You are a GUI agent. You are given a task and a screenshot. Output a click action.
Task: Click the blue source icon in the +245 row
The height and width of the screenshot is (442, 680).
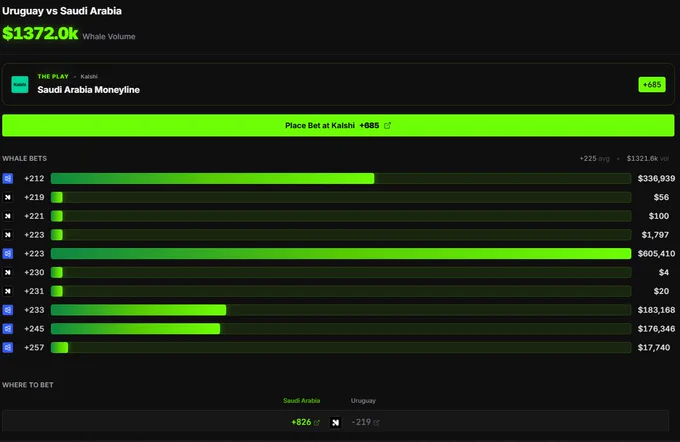(8, 329)
